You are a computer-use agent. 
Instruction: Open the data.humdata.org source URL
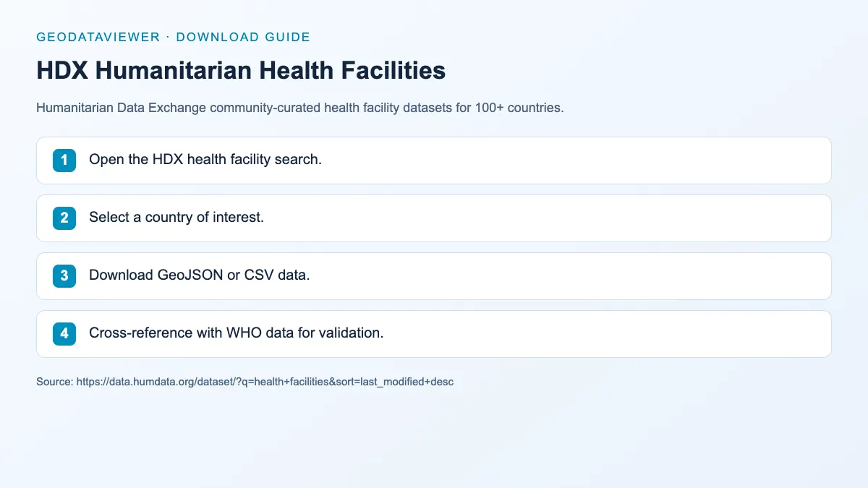tap(264, 381)
